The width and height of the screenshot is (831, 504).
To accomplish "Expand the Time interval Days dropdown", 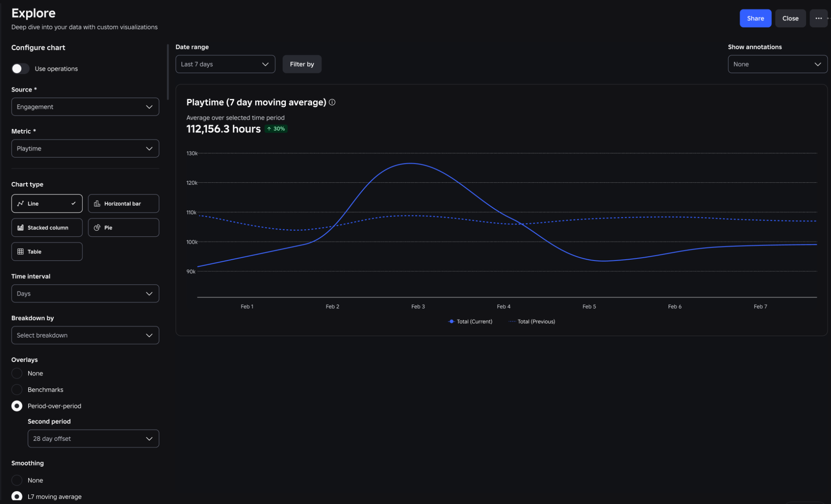I will (85, 293).
